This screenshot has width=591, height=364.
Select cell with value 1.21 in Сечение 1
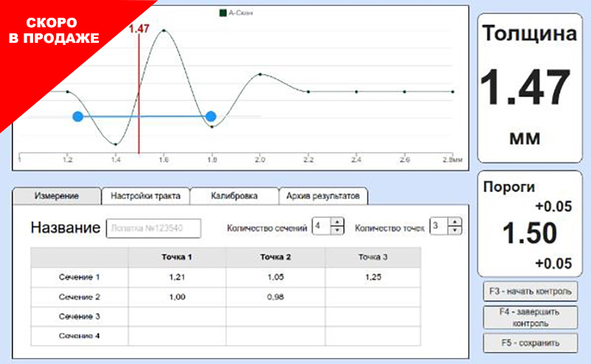(177, 278)
